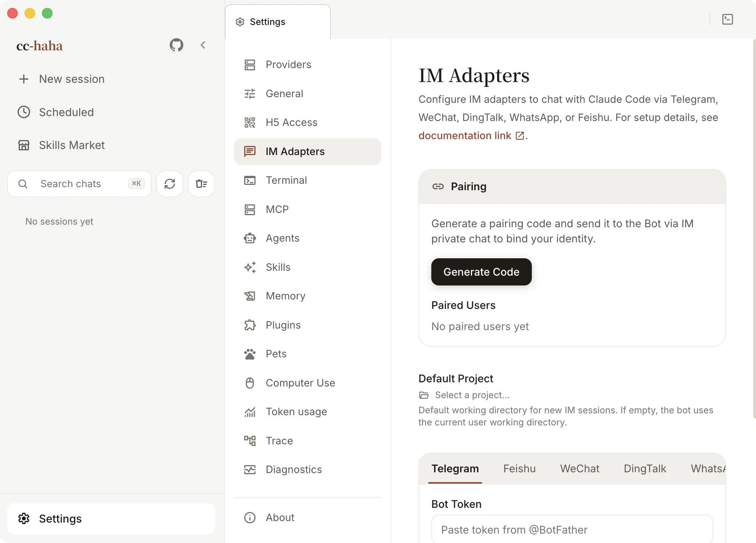Open the Pets settings section
Screen dimensions: 756x543
[308, 354]
